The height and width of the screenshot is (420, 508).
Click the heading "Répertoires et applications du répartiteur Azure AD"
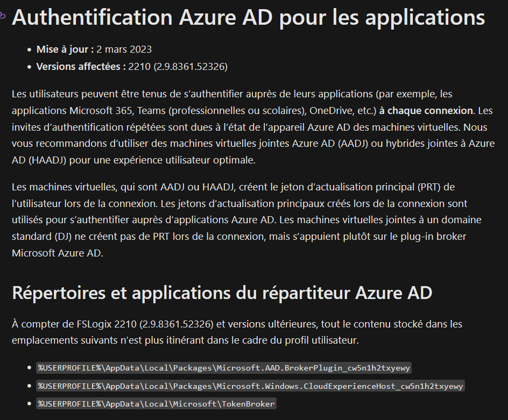tap(222, 293)
